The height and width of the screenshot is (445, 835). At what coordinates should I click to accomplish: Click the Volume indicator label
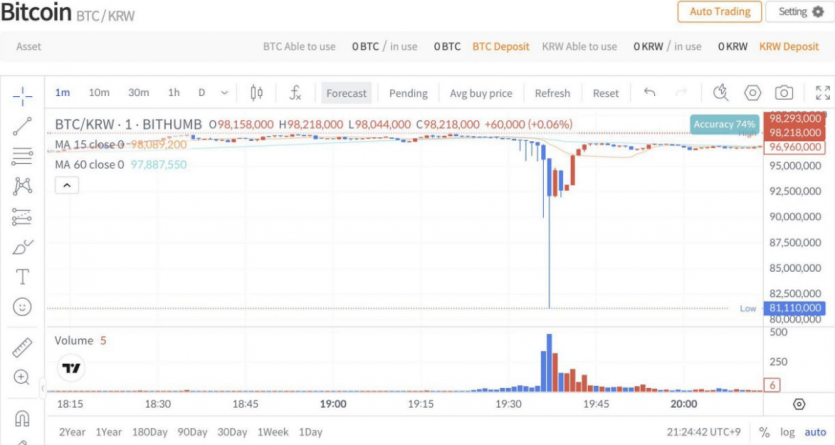[x=73, y=341]
